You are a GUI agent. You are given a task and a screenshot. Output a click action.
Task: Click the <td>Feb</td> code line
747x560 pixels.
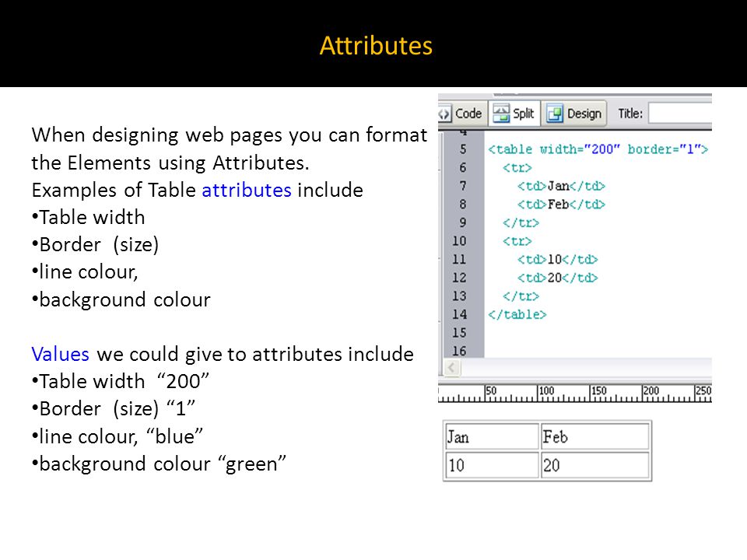click(561, 205)
